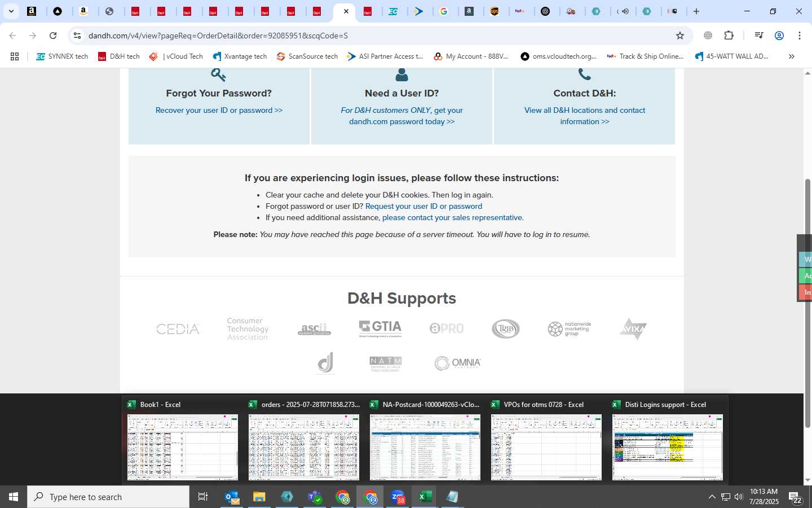Bookmark this page with star icon
Screen dimensions: 812x508
click(680, 36)
